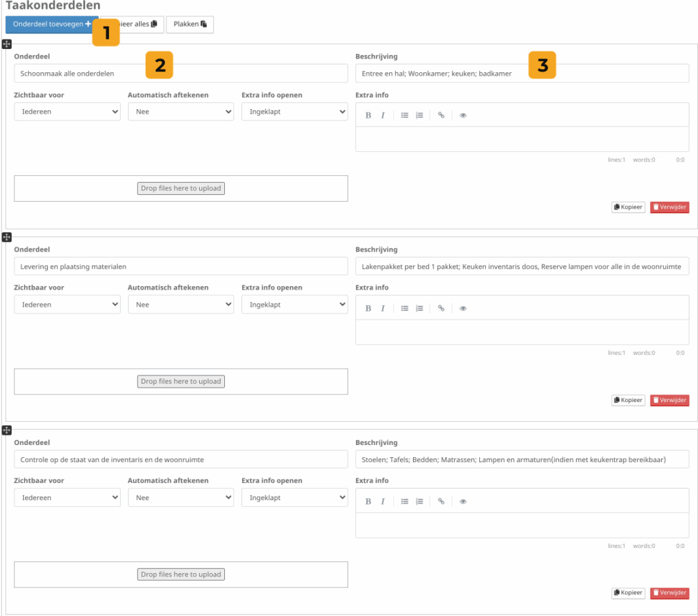Click 'Drop files here to upload' in first block
Screen dimensions: 698x616
[181, 188]
